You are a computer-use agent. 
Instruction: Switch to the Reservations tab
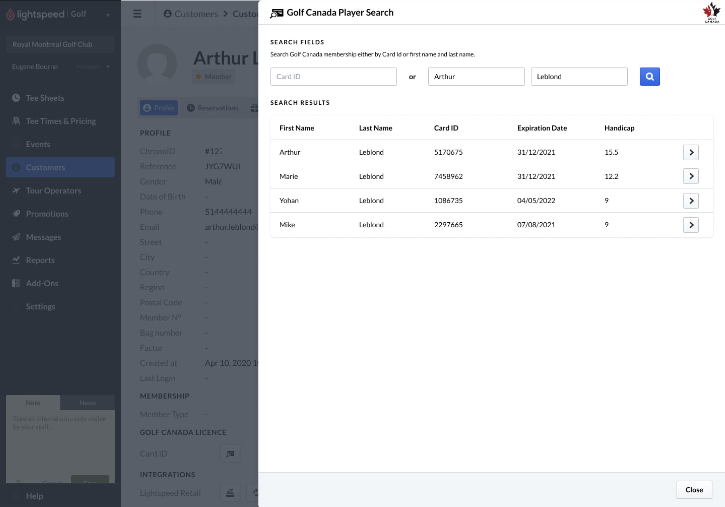coord(213,108)
